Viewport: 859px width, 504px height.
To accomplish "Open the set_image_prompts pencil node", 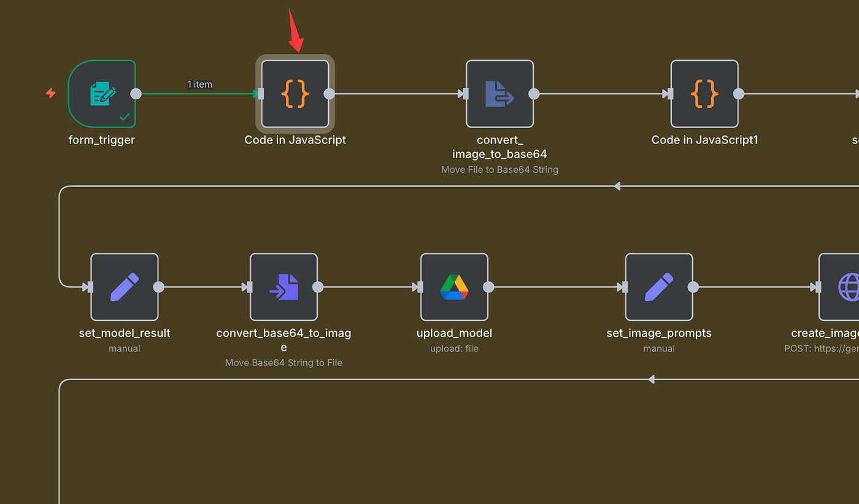I will coord(659,287).
